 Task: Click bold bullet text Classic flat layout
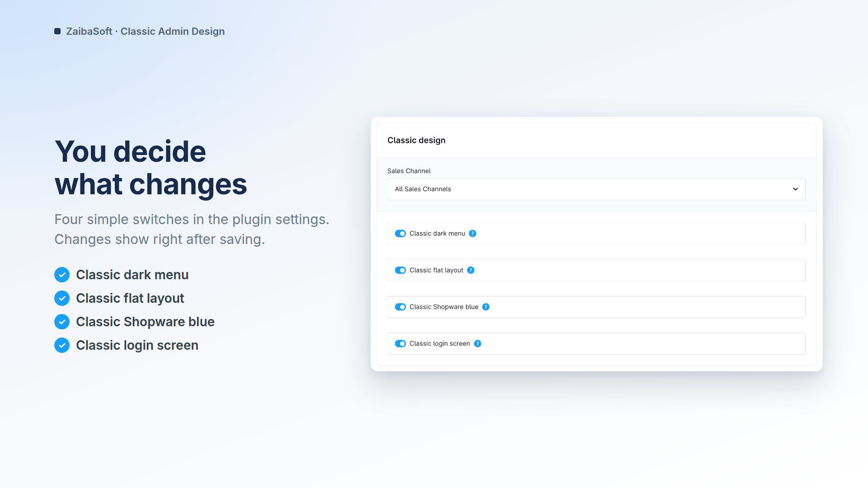tap(130, 298)
